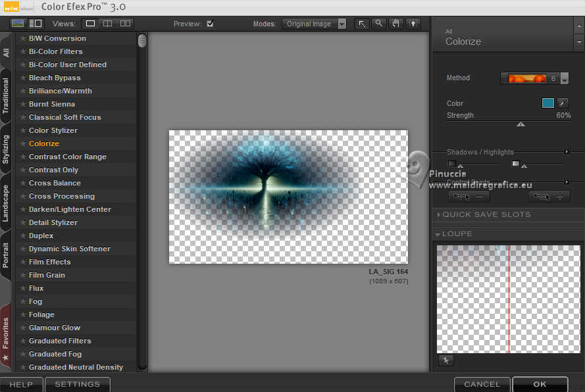Toggle the Preview checkbox

(x=210, y=24)
